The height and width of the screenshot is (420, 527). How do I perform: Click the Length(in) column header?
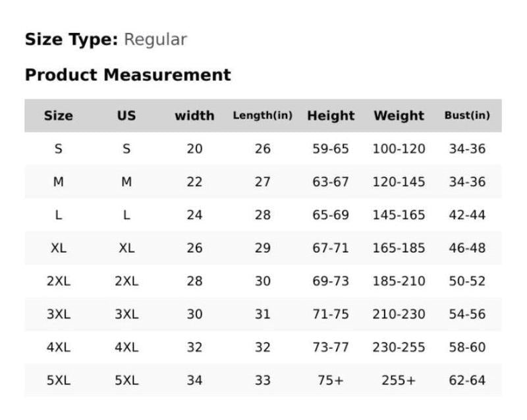point(262,116)
